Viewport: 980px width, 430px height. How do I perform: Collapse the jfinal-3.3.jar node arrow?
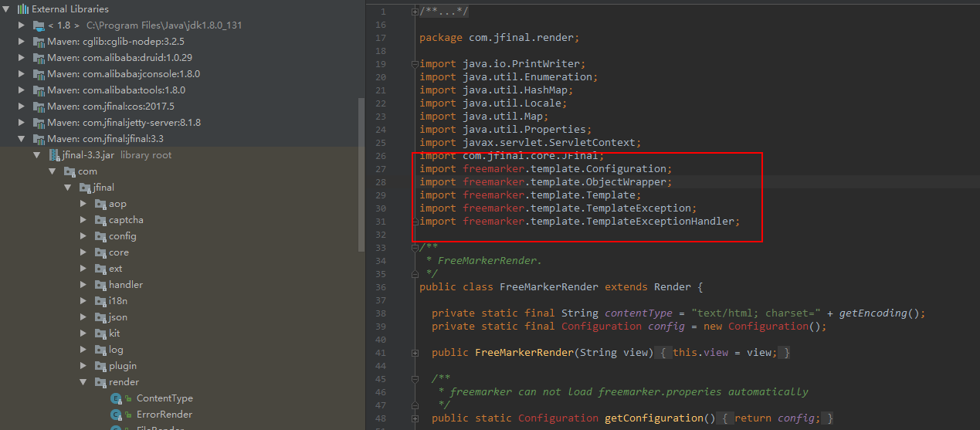point(37,155)
